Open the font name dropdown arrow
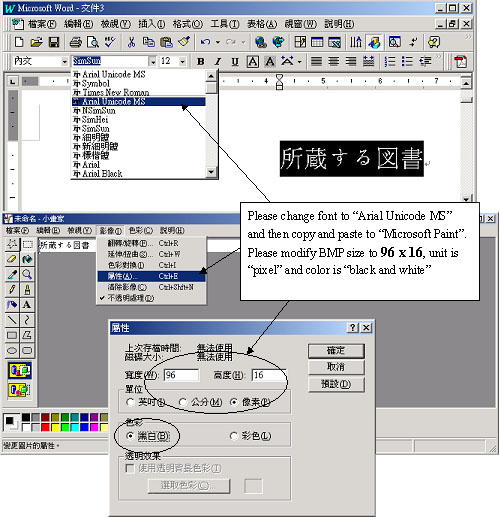 point(152,62)
